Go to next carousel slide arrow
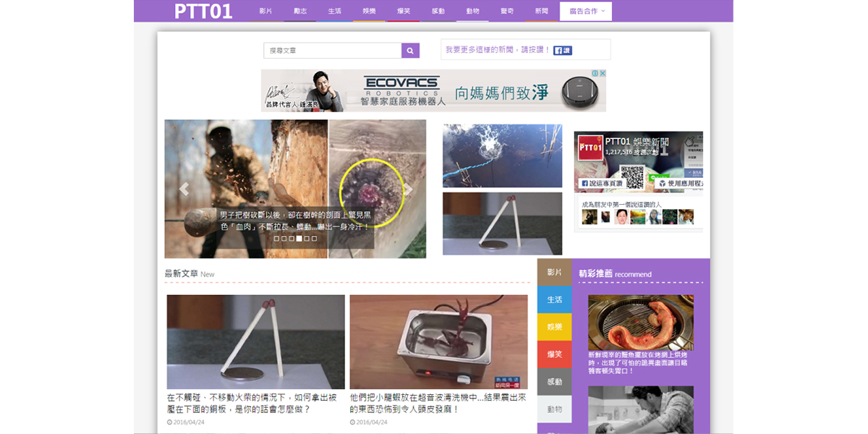Screen dimensions: 868x434 pyautogui.click(x=408, y=190)
